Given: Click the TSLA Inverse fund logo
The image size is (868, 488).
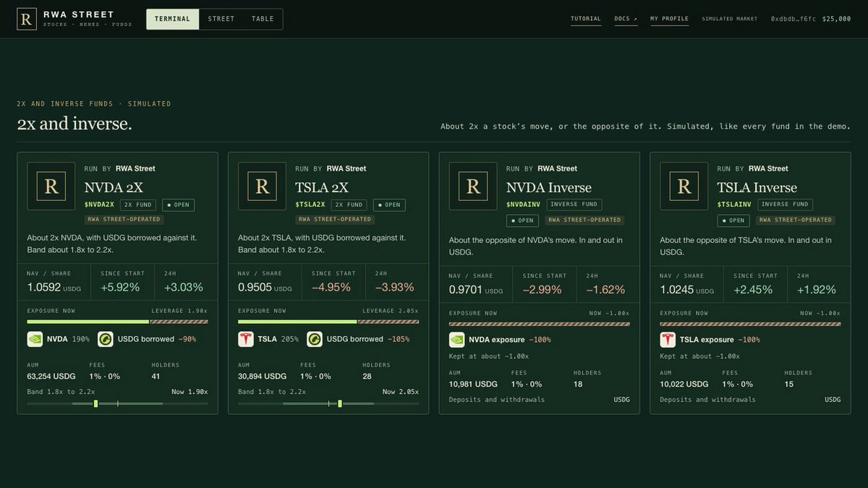Looking at the screenshot, I should [684, 187].
